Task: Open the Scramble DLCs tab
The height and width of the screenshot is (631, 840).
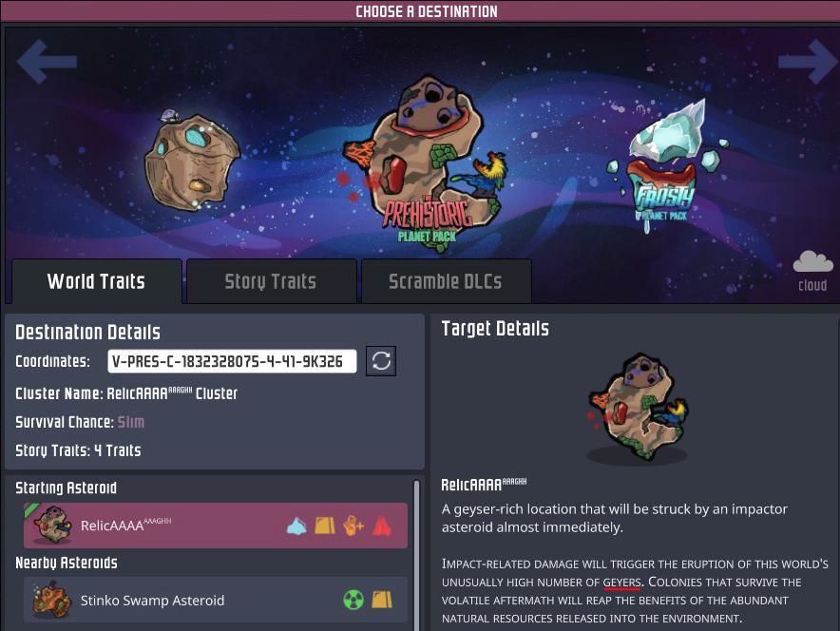Action: [x=446, y=281]
